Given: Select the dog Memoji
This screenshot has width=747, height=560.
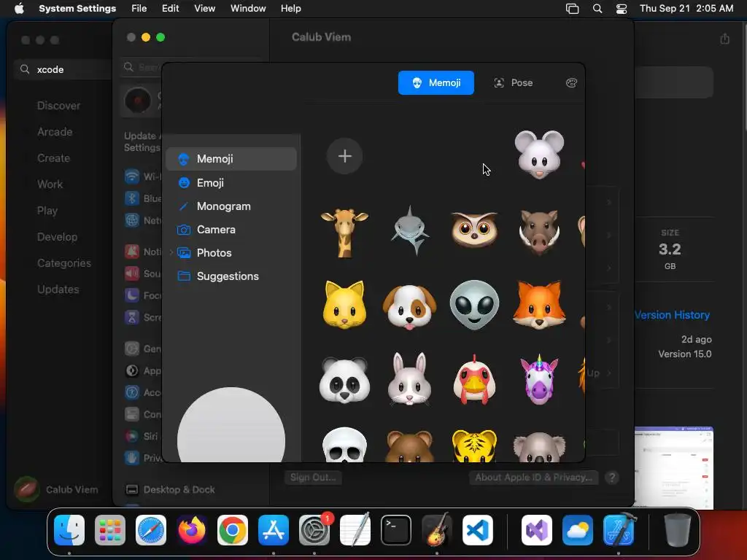Looking at the screenshot, I should 409,307.
